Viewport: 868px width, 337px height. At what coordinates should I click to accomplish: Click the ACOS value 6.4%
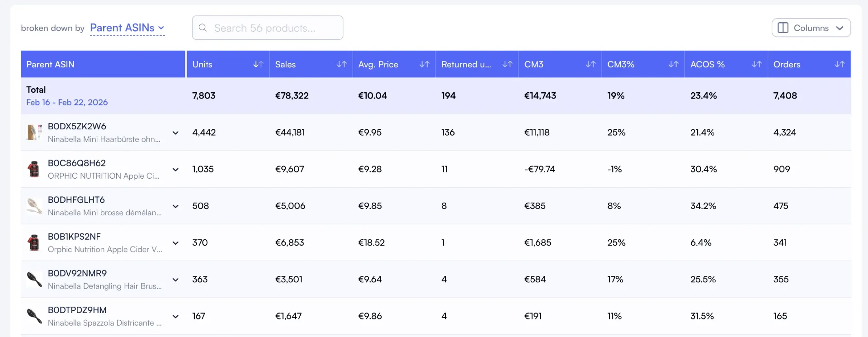[x=701, y=242]
